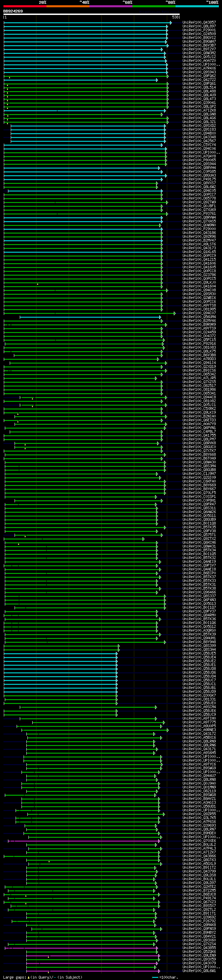The height and width of the screenshot is (980, 222).
Task: Open hit UniRef100_Q70XE6 with purple bar
Action: 199,841
